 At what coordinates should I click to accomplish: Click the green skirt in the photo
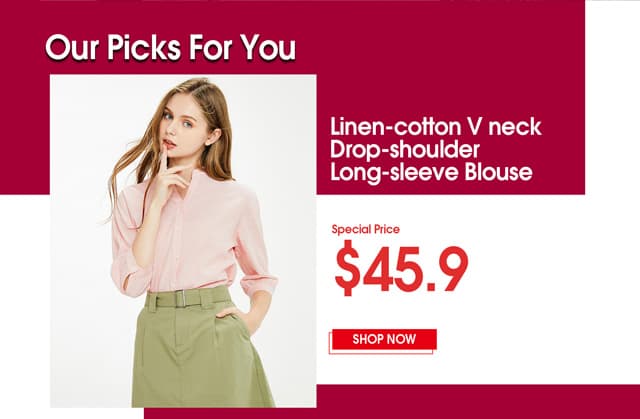point(202,351)
